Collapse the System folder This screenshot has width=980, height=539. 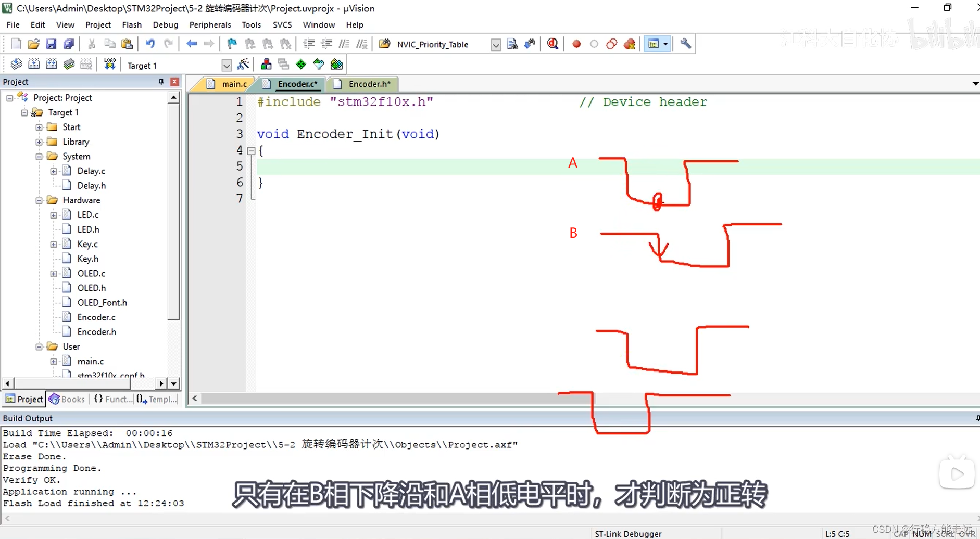tap(39, 157)
